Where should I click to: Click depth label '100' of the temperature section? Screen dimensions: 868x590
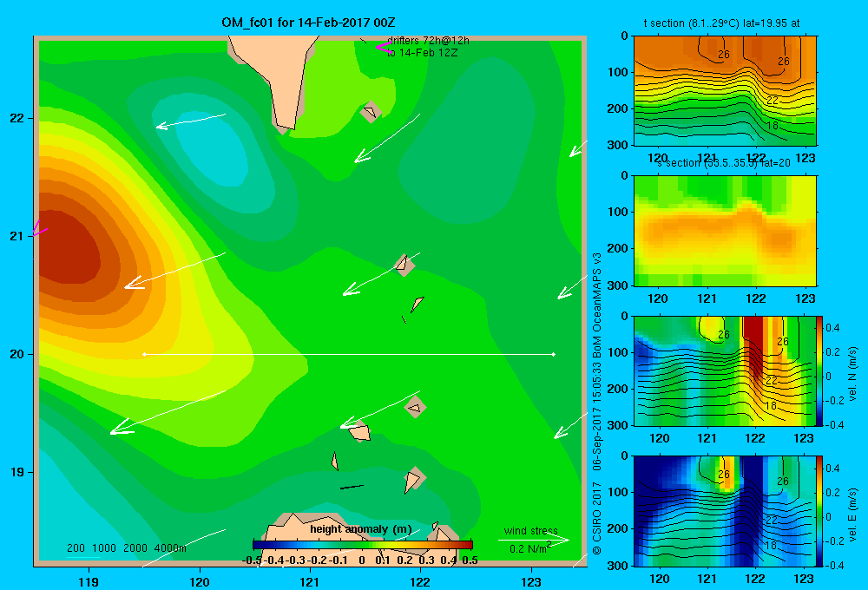(x=619, y=72)
